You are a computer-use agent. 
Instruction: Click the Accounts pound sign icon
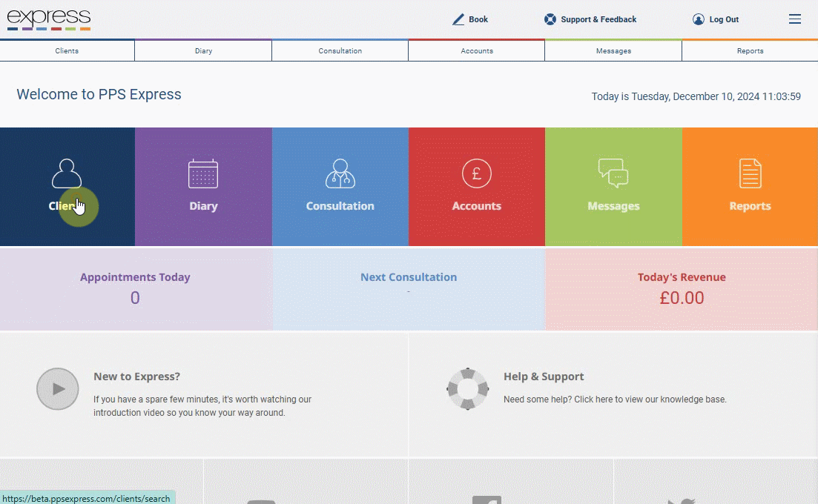tap(476, 173)
